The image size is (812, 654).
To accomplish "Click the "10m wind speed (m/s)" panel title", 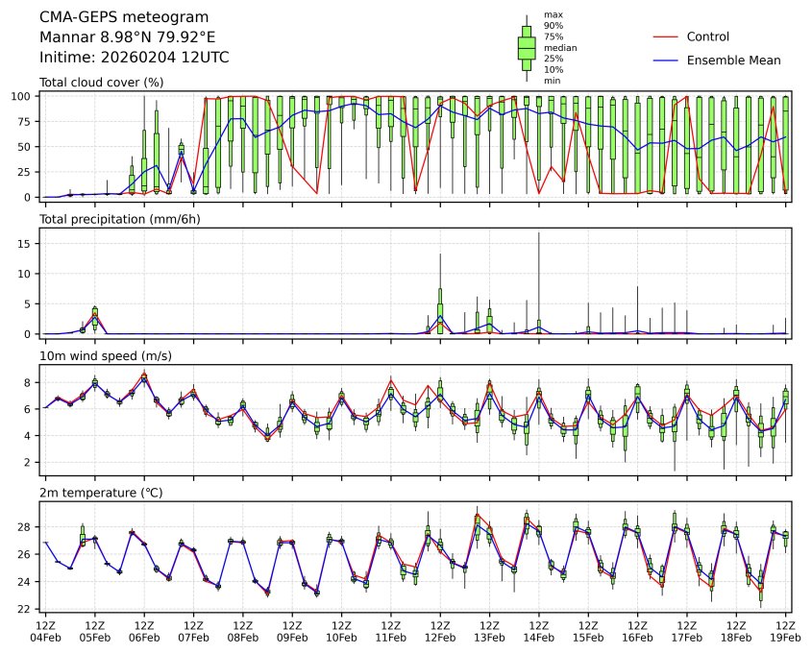I will [100, 356].
